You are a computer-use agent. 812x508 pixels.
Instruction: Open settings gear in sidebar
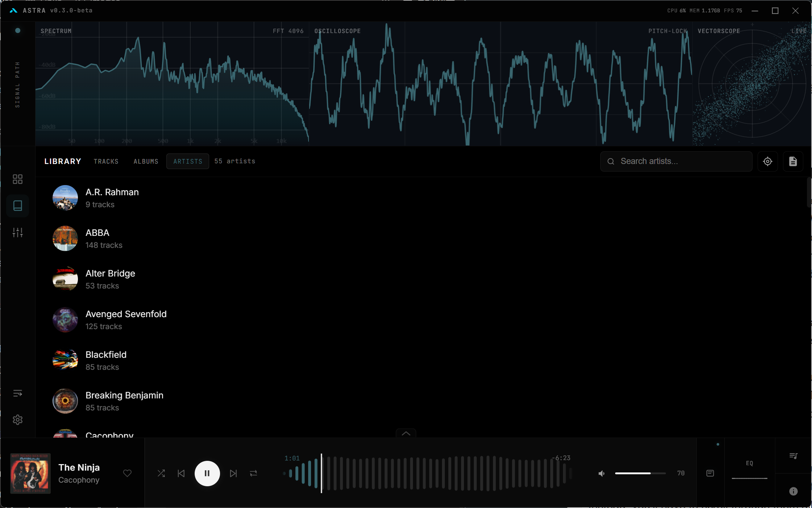[x=17, y=420]
